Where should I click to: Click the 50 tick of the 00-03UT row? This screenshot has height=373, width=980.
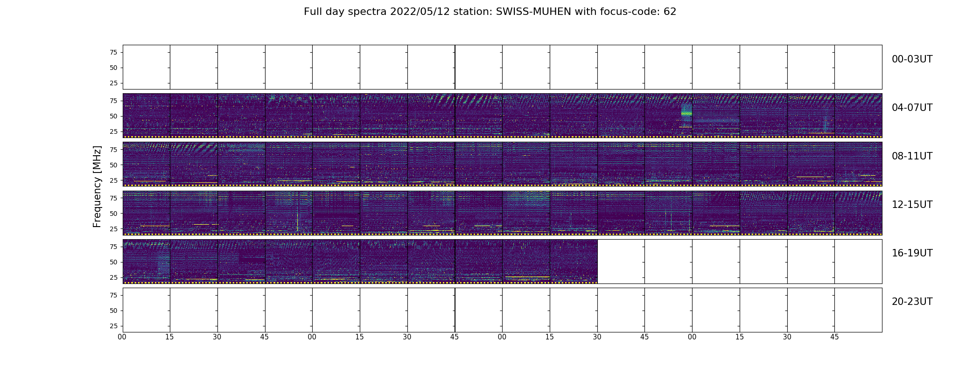tap(113, 68)
